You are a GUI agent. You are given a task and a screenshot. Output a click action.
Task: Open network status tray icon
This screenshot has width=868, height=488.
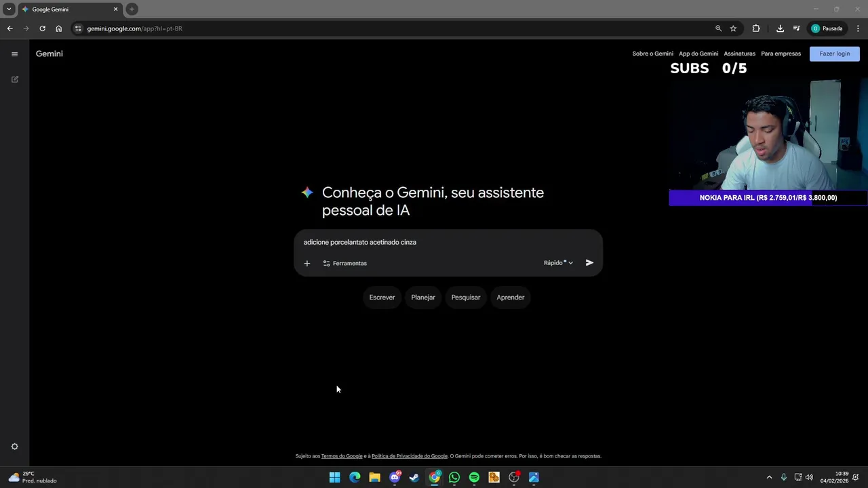pos(798,477)
